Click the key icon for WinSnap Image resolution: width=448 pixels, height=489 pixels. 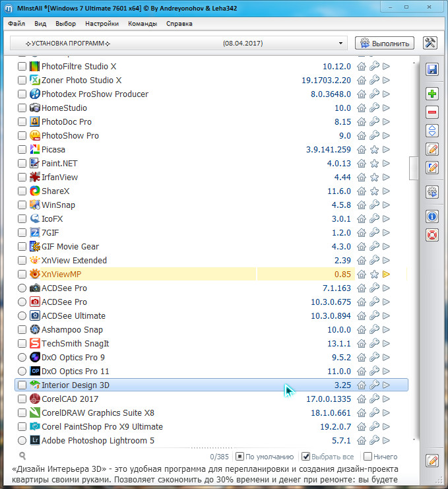[x=374, y=205]
